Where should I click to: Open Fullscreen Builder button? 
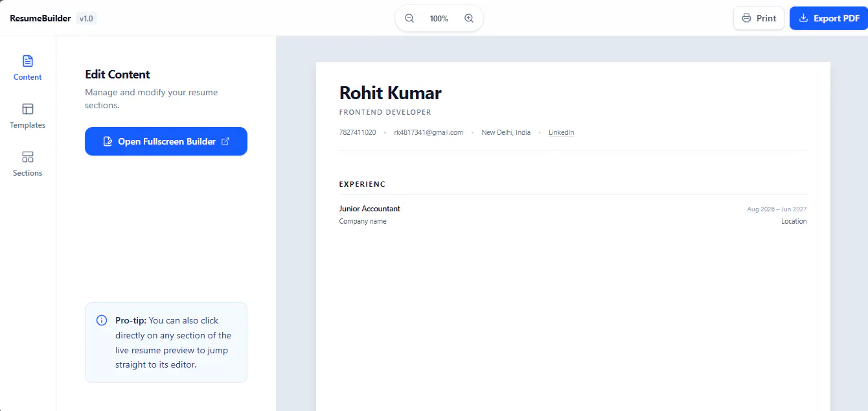pyautogui.click(x=166, y=141)
